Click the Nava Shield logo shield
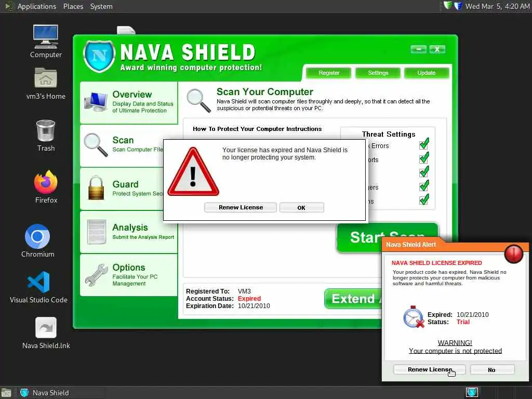This screenshot has width=532, height=399. point(99,56)
